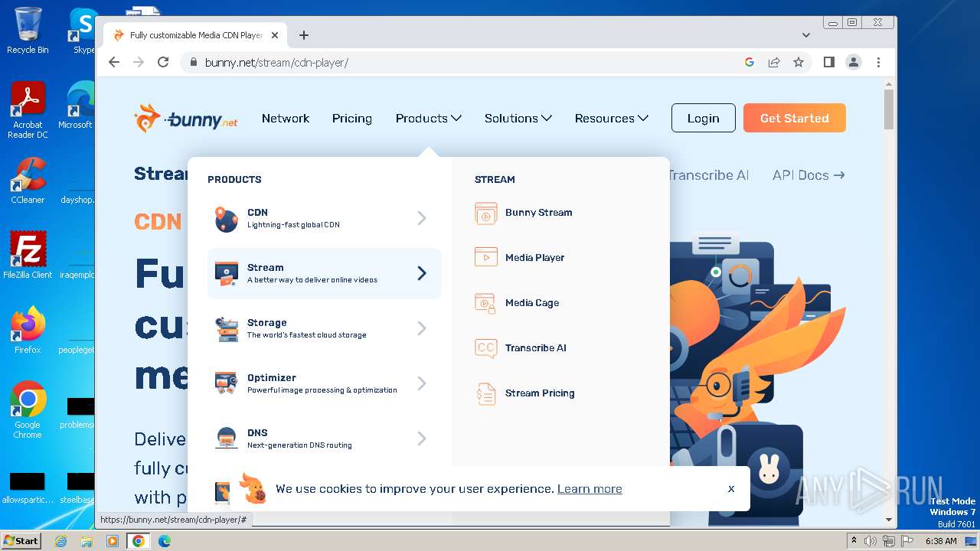Screen dimensions: 980x551
Task: Select the Storage product icon
Action: [226, 329]
